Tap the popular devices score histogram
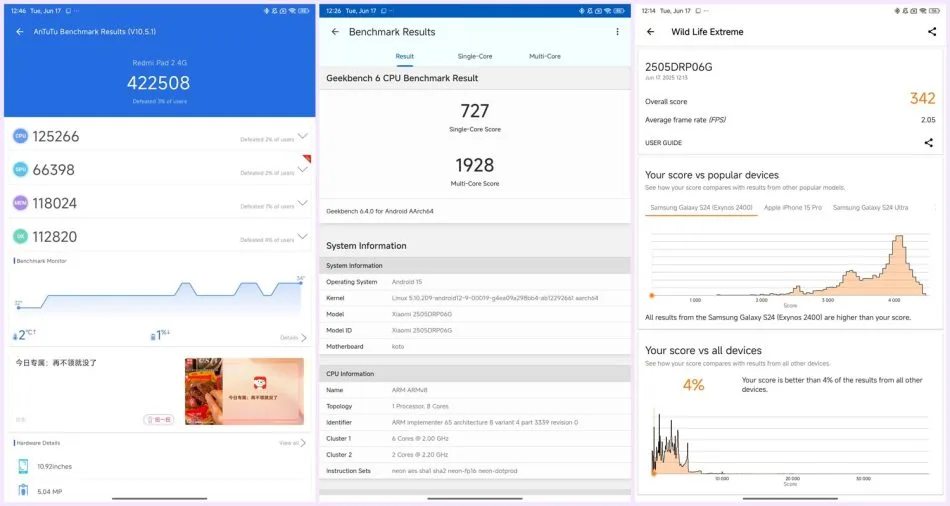This screenshot has width=950, height=506. click(x=789, y=265)
